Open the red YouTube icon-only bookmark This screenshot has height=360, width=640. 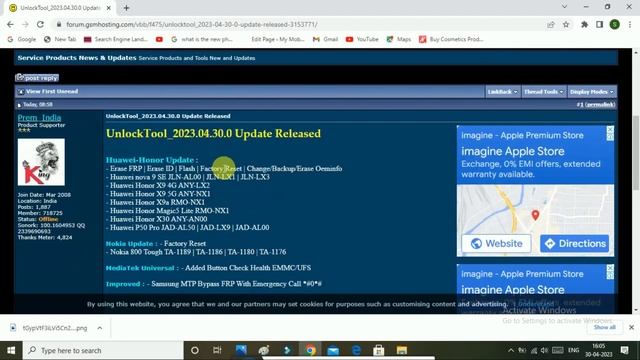click(x=159, y=39)
